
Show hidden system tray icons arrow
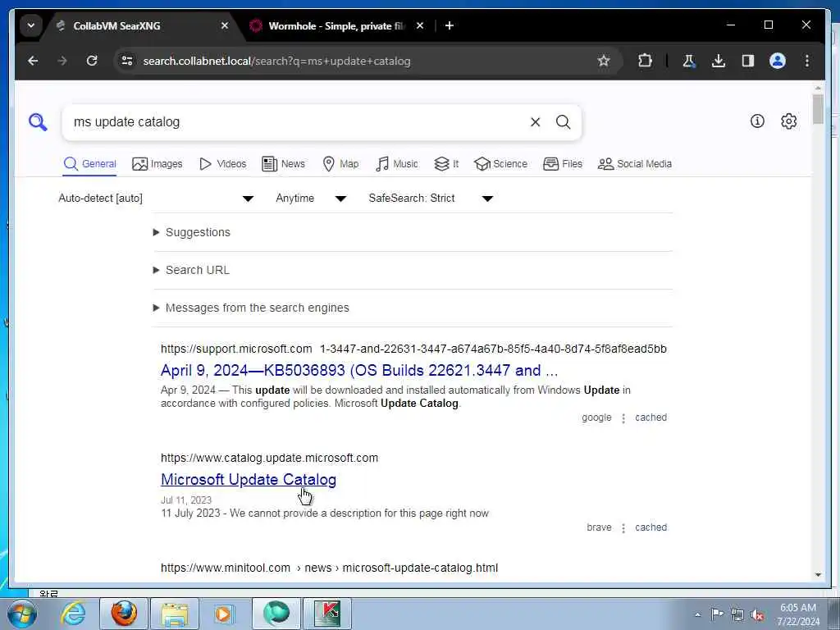(x=697, y=614)
